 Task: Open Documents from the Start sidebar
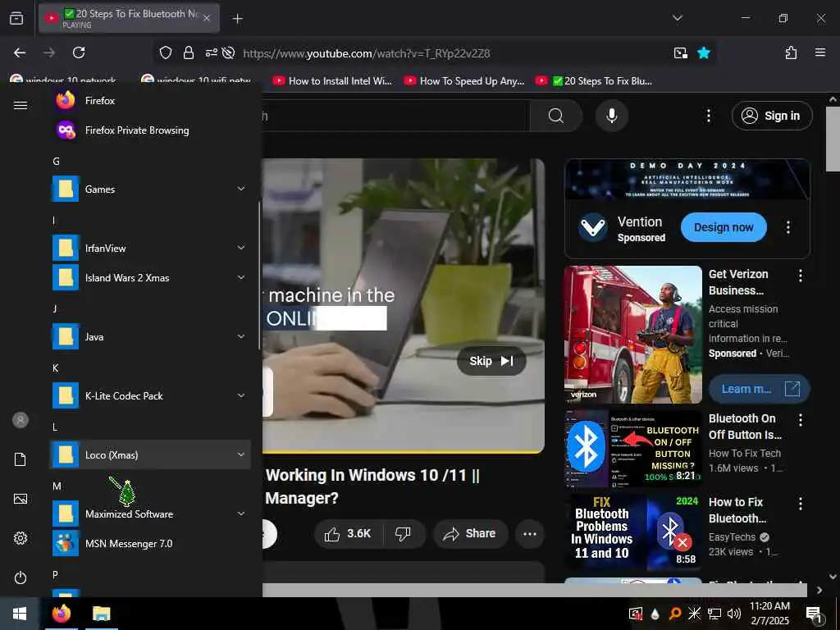pos(21,459)
